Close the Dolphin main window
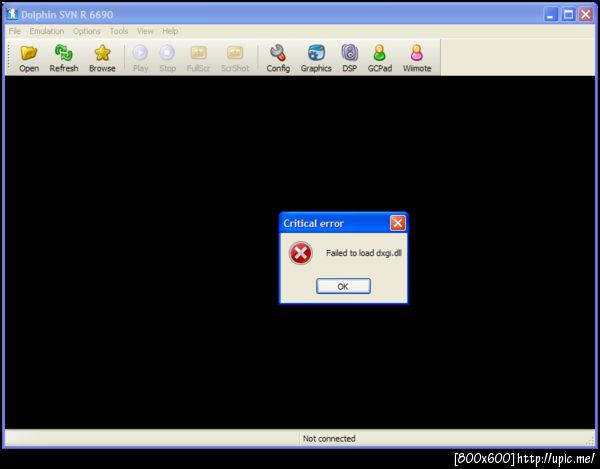This screenshot has width=600, height=469. point(586,15)
